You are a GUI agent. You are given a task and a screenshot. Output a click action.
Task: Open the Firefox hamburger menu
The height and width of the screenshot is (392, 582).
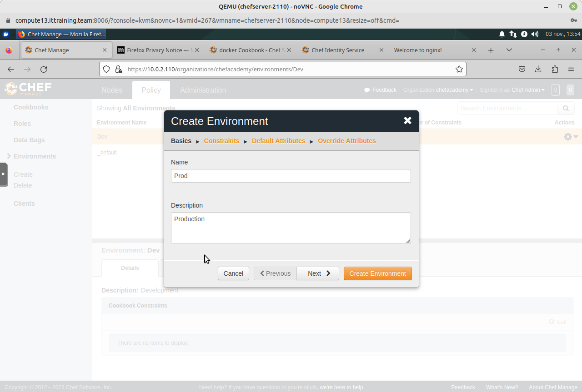point(571,69)
